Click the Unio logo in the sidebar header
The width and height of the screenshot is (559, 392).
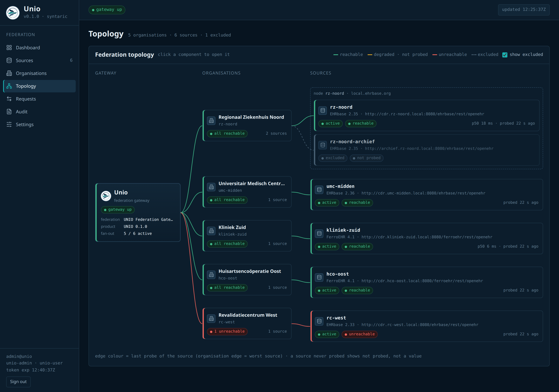(13, 13)
